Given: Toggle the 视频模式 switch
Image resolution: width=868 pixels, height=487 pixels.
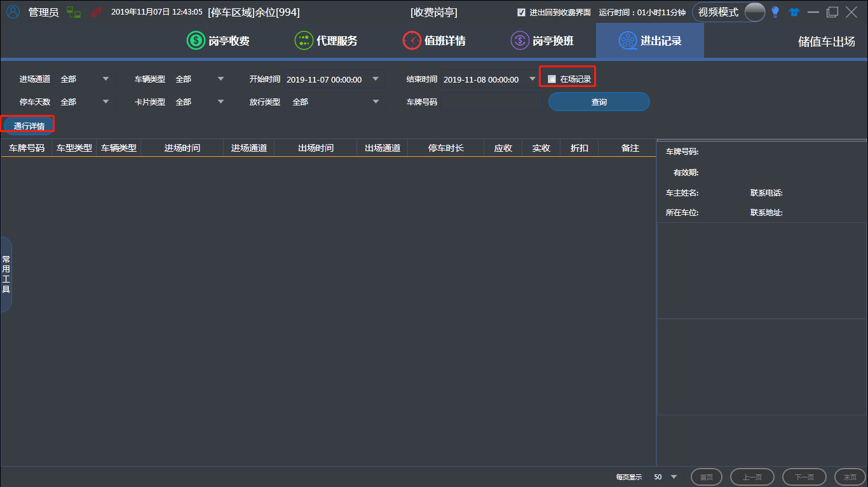Looking at the screenshot, I should (x=754, y=12).
